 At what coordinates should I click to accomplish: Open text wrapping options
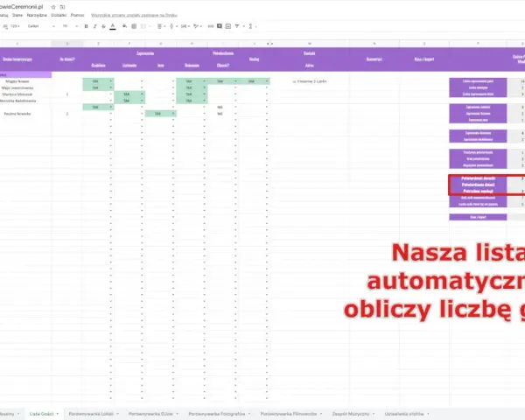pos(184,26)
